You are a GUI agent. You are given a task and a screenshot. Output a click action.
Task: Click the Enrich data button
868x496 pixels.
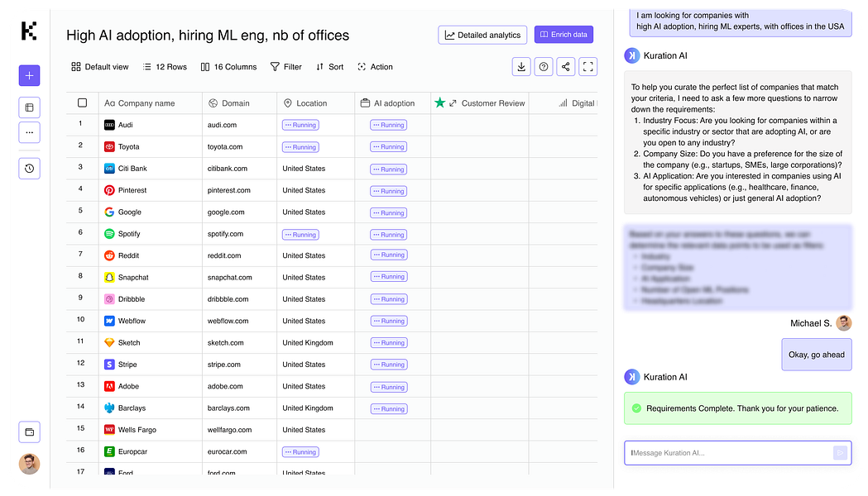point(563,34)
